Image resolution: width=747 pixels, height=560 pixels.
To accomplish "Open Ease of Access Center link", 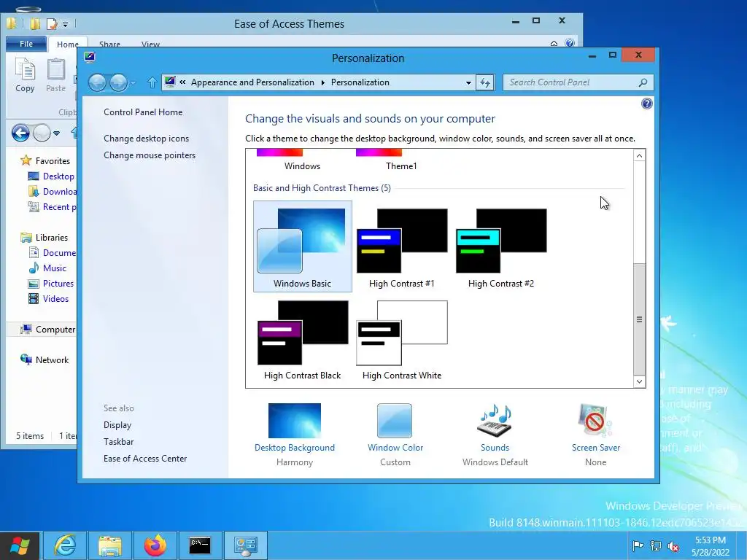I will [x=145, y=458].
